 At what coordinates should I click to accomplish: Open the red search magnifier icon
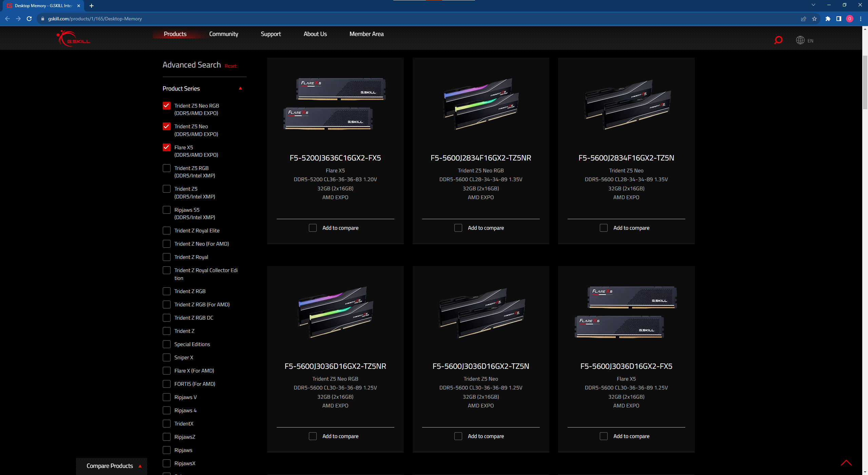[x=778, y=40]
